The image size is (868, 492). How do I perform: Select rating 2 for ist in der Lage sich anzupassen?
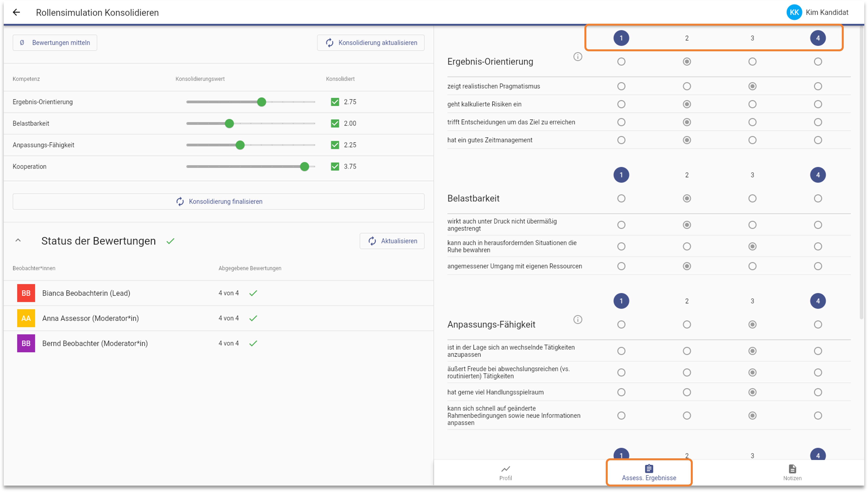click(686, 351)
